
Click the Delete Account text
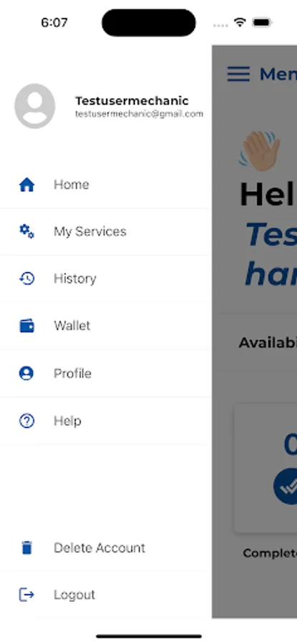[x=99, y=548]
